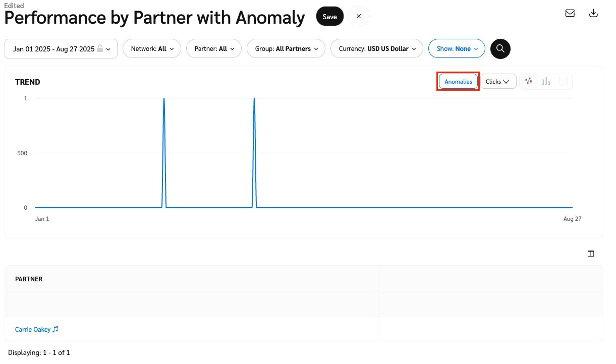Expand the Partner filter dropdown
Image resolution: width=616 pixels, height=364 pixels.
214,49
